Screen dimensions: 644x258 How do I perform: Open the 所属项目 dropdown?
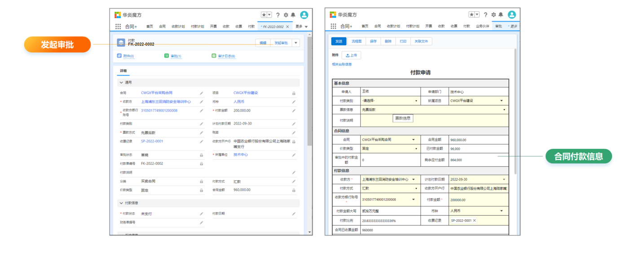click(x=479, y=101)
